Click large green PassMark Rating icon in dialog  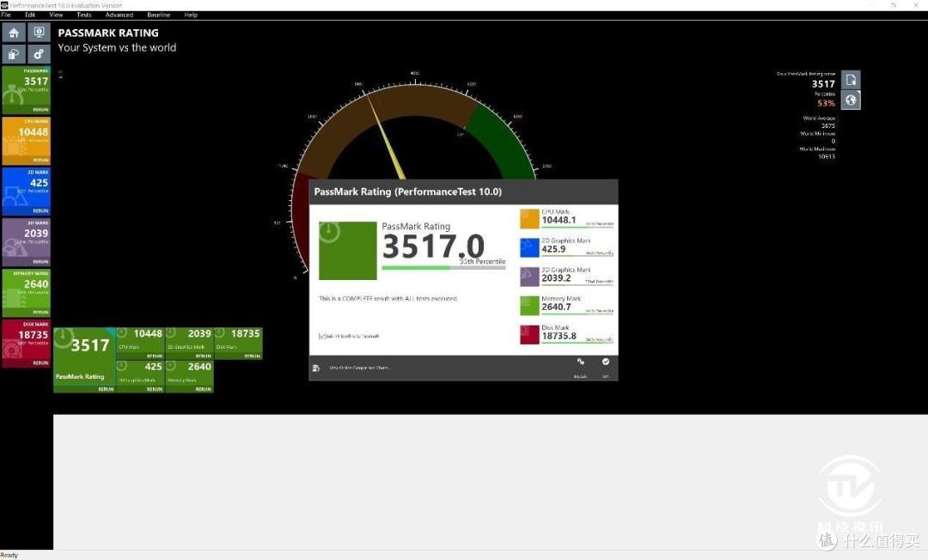[x=348, y=251]
